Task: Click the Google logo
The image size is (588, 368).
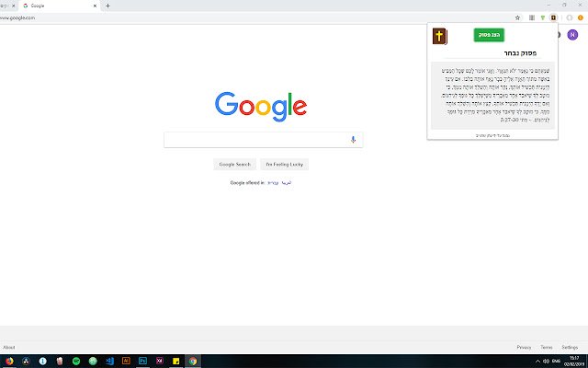Action: (x=261, y=107)
